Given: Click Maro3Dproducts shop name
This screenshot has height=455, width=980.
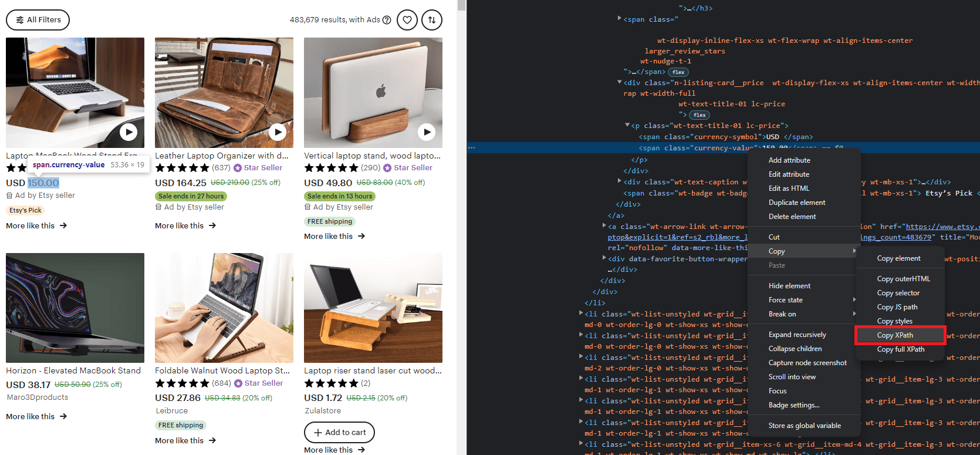Looking at the screenshot, I should coord(38,397).
